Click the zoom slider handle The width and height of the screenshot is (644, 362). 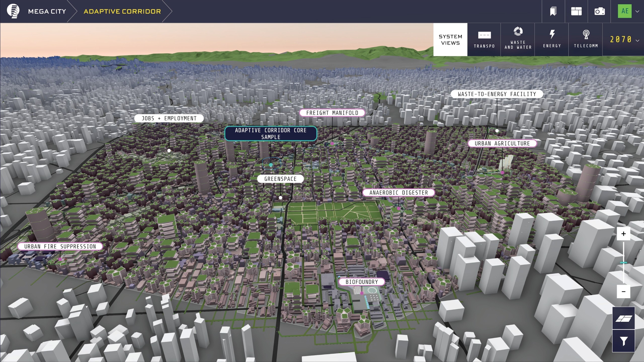[623, 263]
